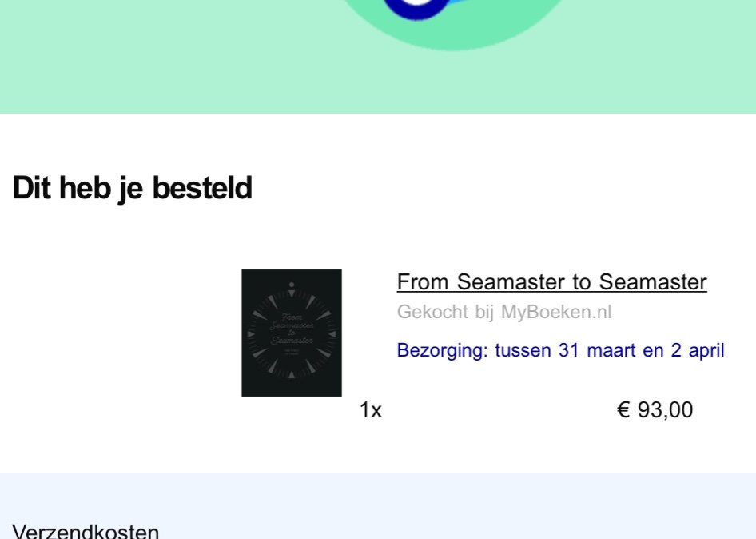
Task: Click the Verzendkosten label
Action: (x=86, y=531)
